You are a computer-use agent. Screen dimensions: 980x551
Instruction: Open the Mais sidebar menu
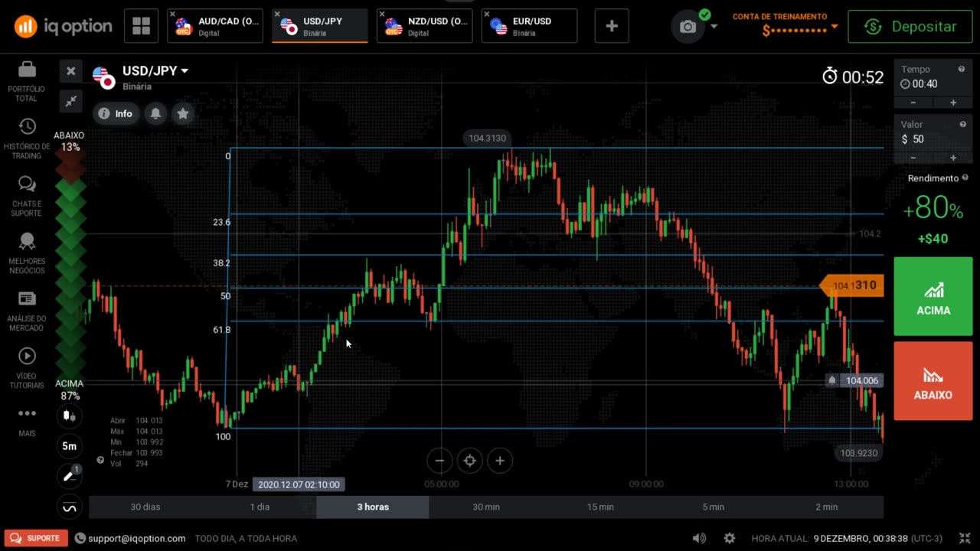pos(27,421)
